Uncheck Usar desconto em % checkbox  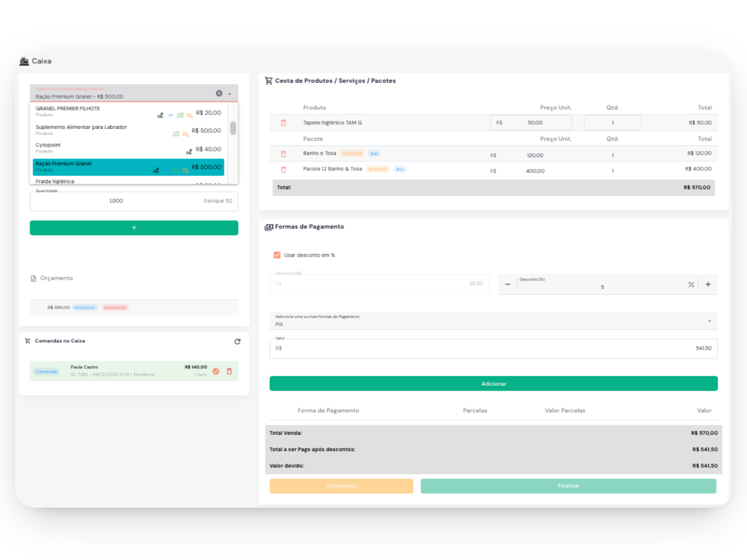277,255
